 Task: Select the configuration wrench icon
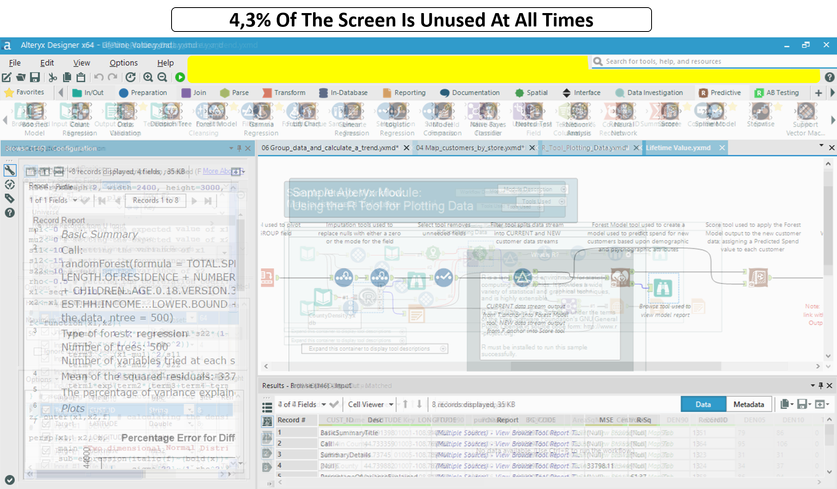[10, 170]
